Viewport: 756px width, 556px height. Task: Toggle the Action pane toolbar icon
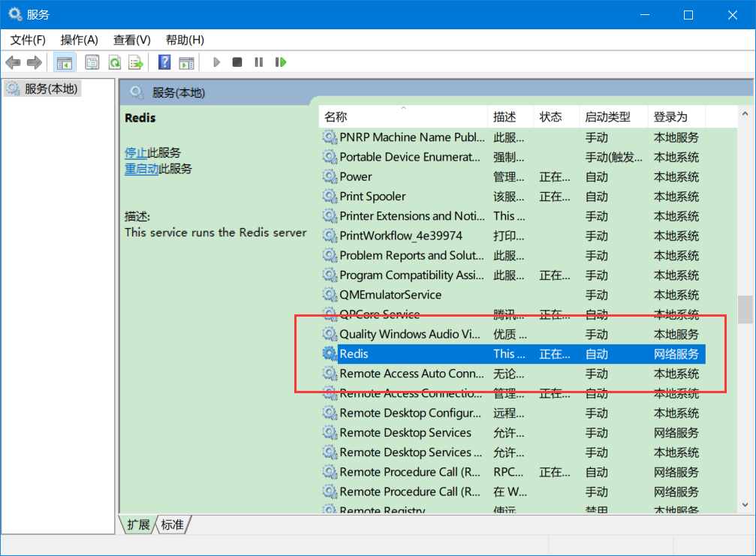(187, 62)
